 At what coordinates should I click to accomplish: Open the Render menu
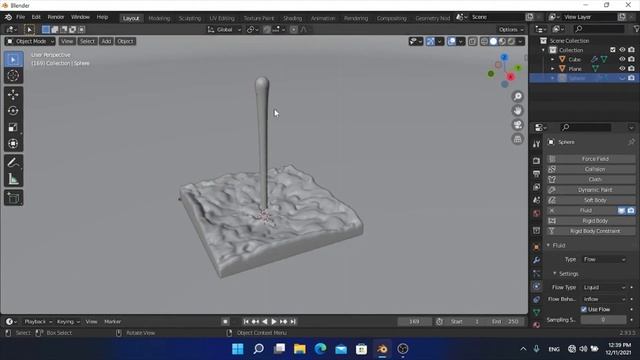[x=56, y=17]
